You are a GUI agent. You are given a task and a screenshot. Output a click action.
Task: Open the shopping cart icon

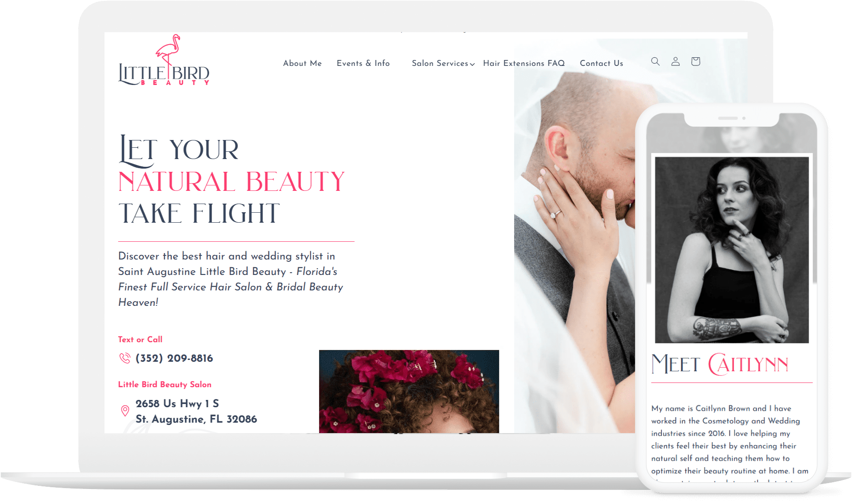(x=696, y=61)
